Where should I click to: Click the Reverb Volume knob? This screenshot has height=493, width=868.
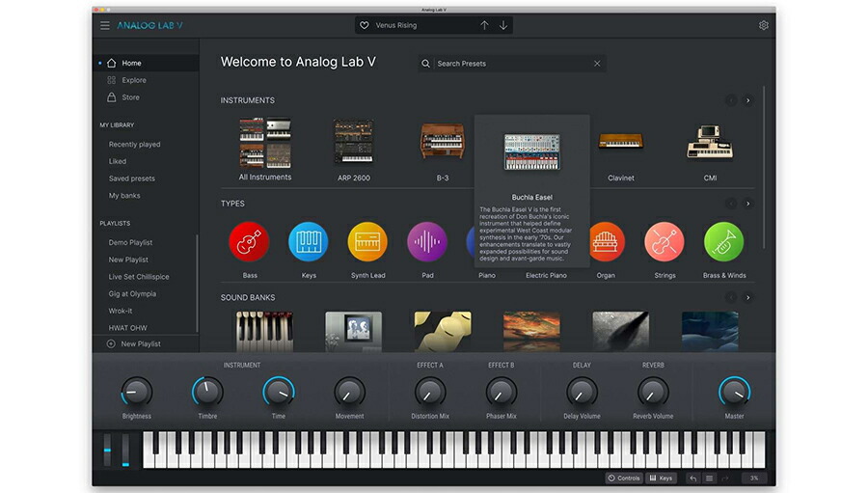pos(653,393)
